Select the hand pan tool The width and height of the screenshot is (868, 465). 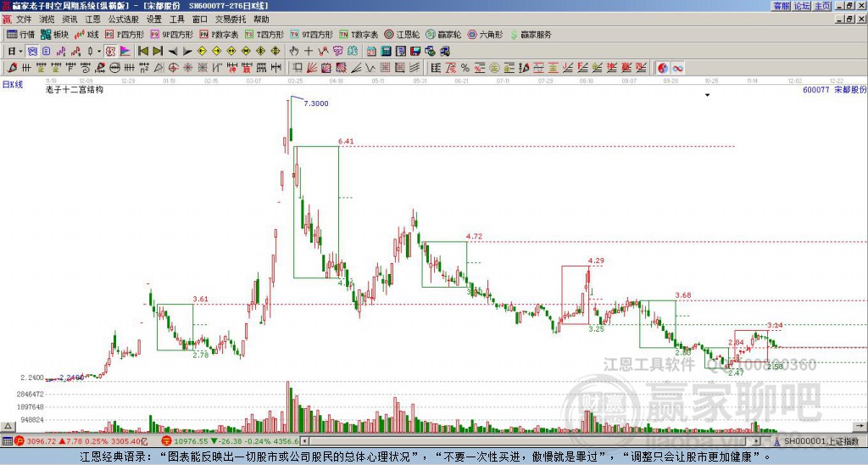[294, 52]
